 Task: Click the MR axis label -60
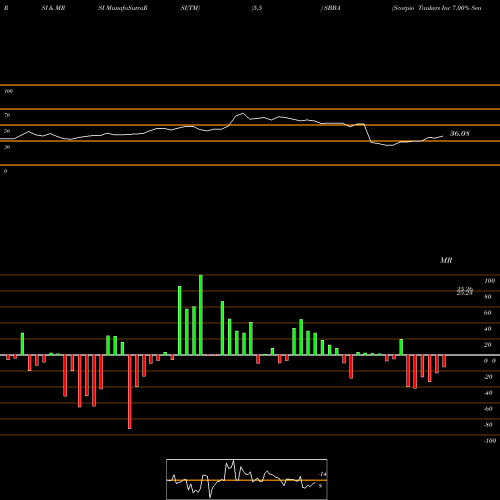point(488,409)
